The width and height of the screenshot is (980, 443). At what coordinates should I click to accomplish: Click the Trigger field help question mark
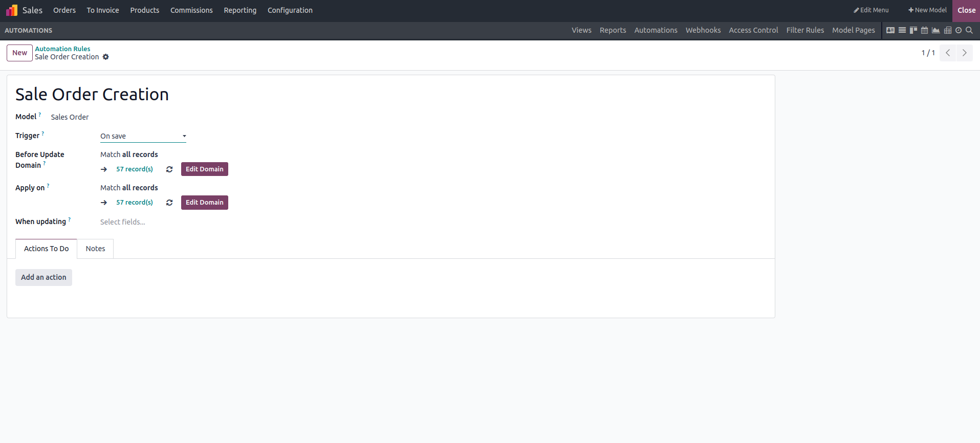click(x=43, y=134)
